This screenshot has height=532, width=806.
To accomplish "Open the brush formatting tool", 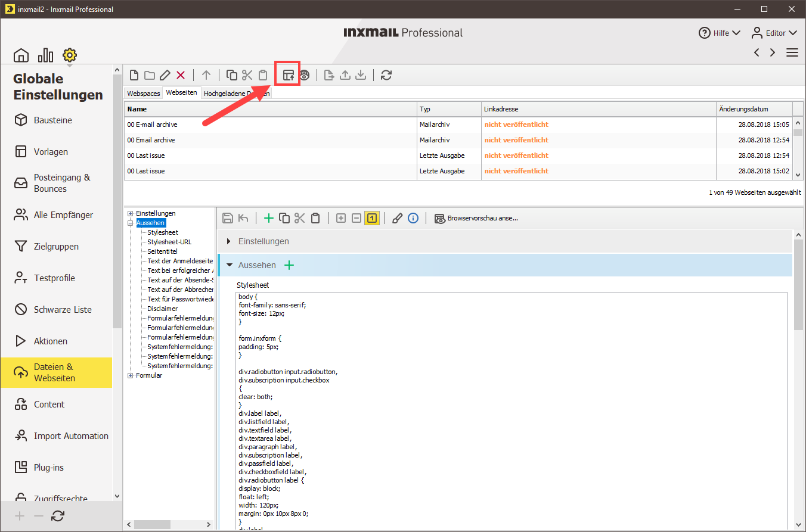I will (x=397, y=218).
